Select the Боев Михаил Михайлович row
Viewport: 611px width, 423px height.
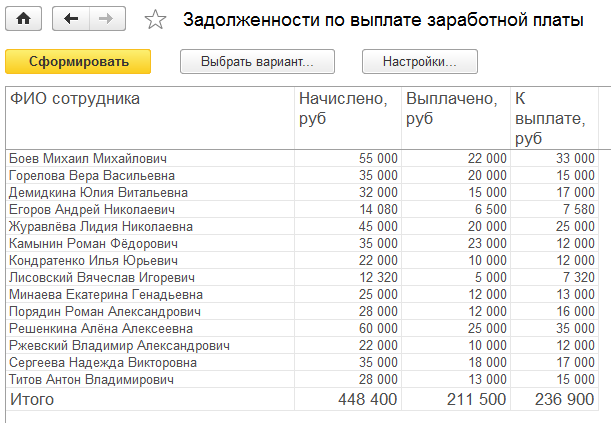point(302,159)
